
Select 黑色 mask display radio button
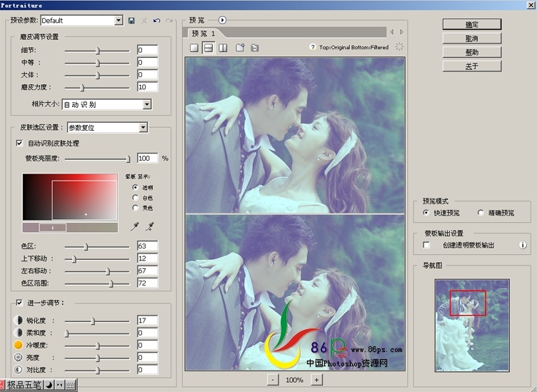(x=135, y=208)
